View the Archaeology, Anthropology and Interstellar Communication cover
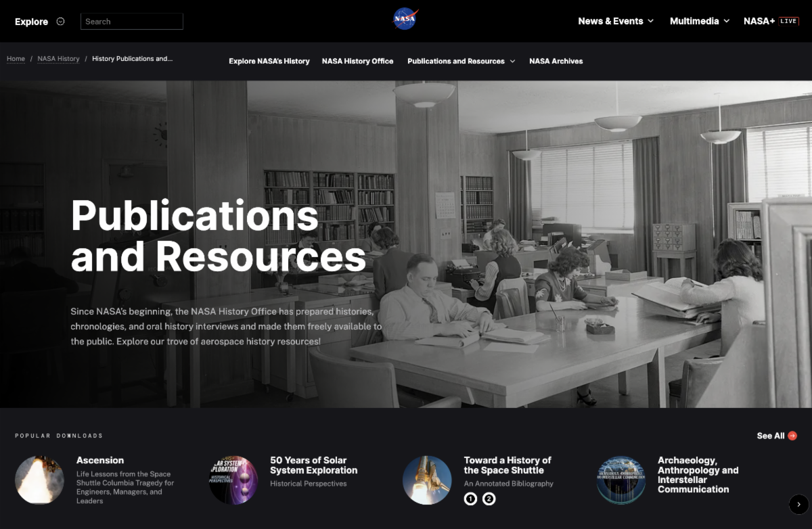 point(621,480)
